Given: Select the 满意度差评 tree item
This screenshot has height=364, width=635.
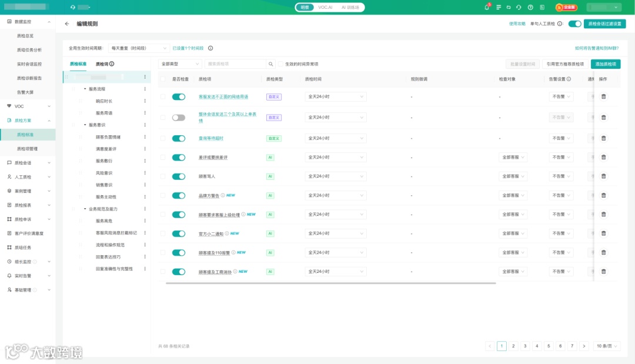Looking at the screenshot, I should coord(106,149).
